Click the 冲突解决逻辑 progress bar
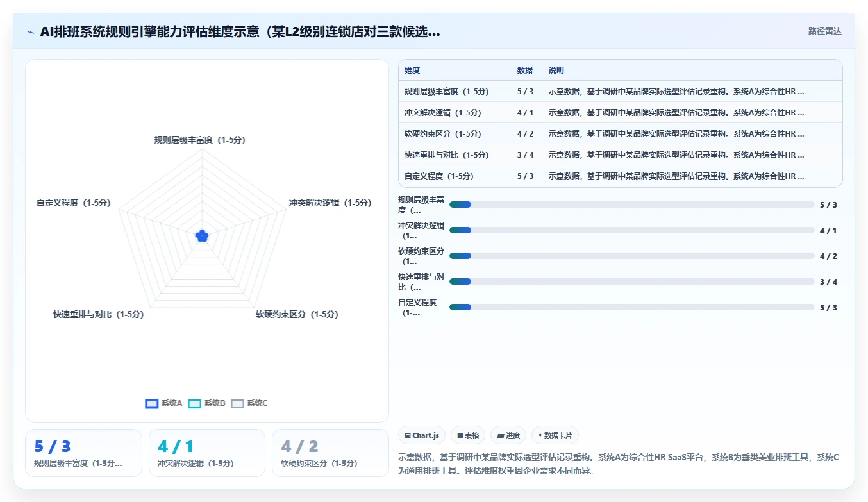 pos(632,230)
